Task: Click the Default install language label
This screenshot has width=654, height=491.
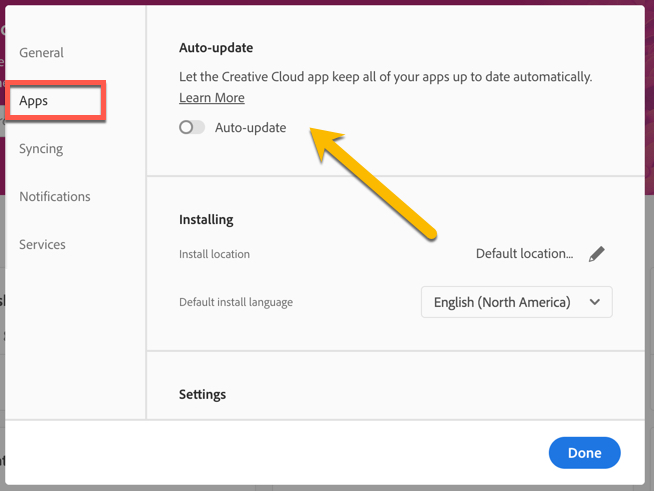Action: (x=236, y=302)
